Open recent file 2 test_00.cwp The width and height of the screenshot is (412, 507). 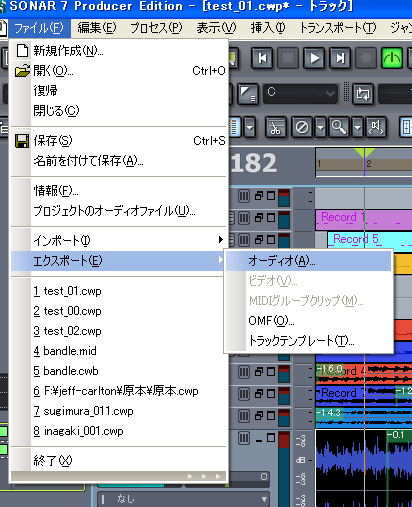coord(119,311)
